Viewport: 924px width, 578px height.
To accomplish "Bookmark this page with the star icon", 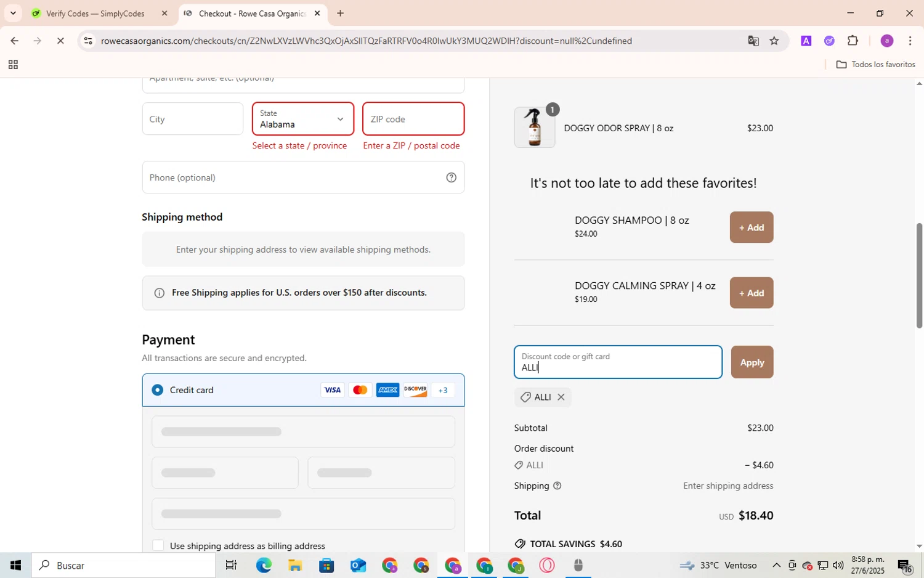I will tap(774, 41).
